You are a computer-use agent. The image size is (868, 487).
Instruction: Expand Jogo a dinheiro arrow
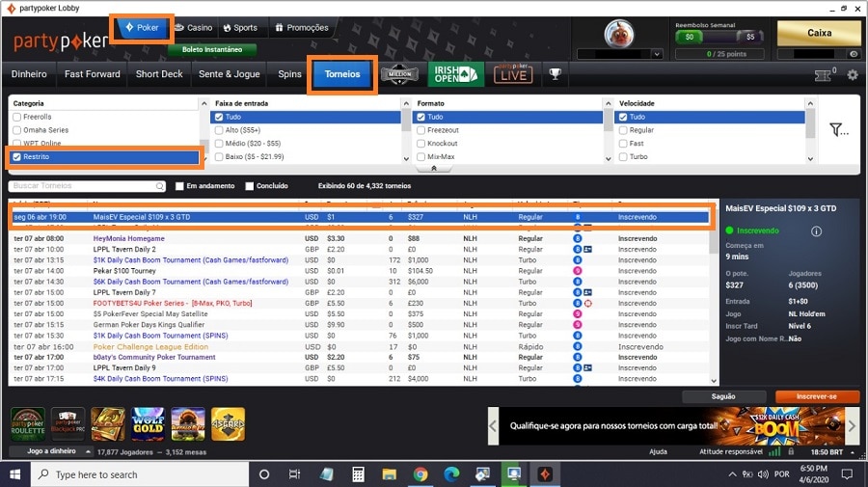click(88, 451)
